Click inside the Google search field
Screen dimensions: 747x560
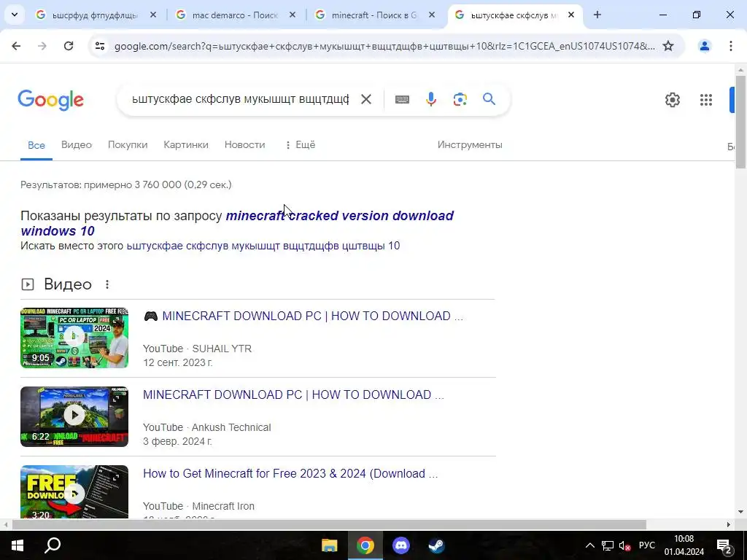click(241, 99)
